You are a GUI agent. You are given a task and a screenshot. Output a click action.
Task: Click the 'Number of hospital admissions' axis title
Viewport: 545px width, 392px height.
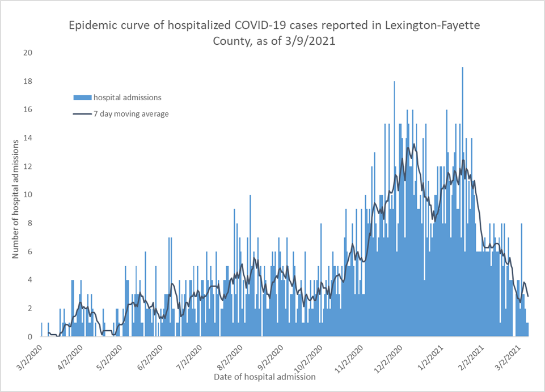[x=16, y=196]
